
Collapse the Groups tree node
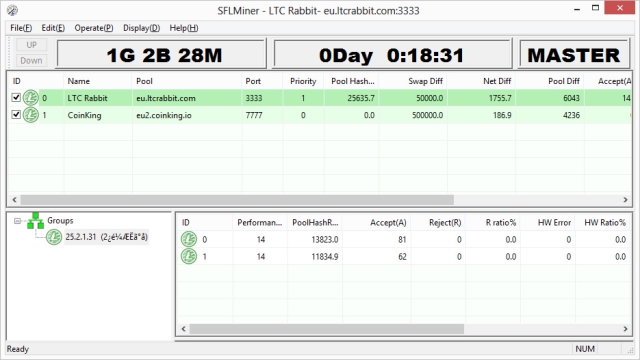click(x=17, y=221)
